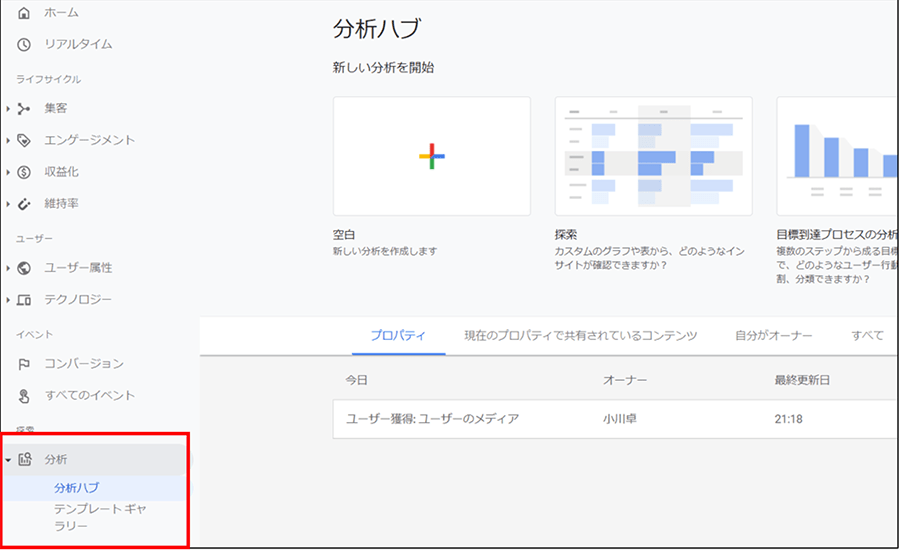Open the Retention (維持率) magnet icon

tap(25, 204)
